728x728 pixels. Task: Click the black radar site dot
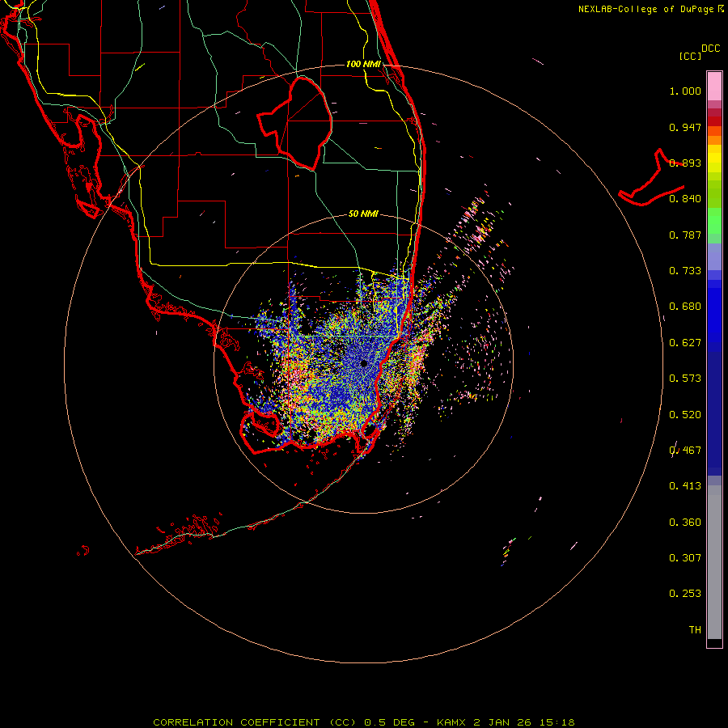pyautogui.click(x=363, y=363)
